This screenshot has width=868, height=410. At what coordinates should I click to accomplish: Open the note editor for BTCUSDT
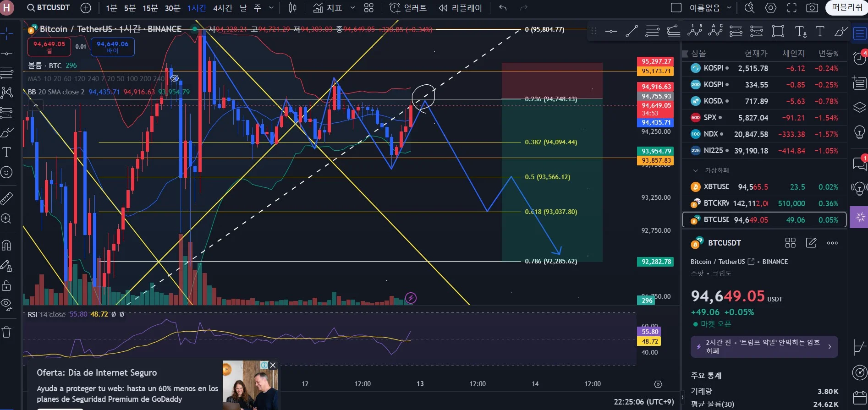pyautogui.click(x=811, y=243)
